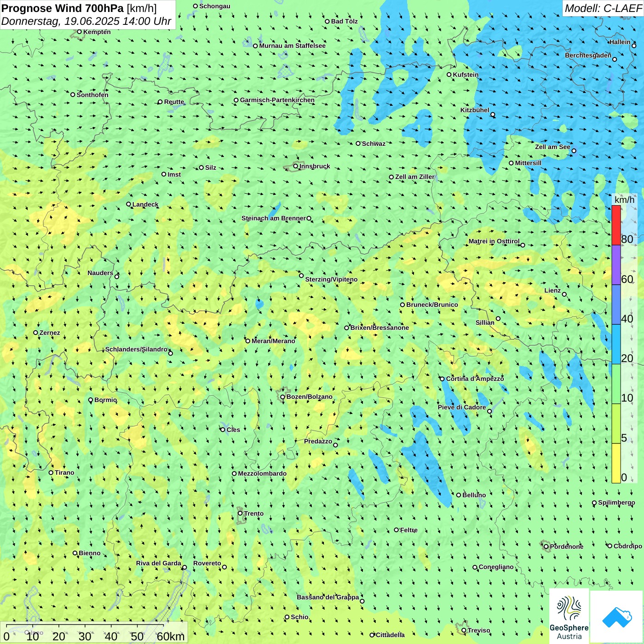
Task: Click the Kitzbühel label
Action: 475,110
